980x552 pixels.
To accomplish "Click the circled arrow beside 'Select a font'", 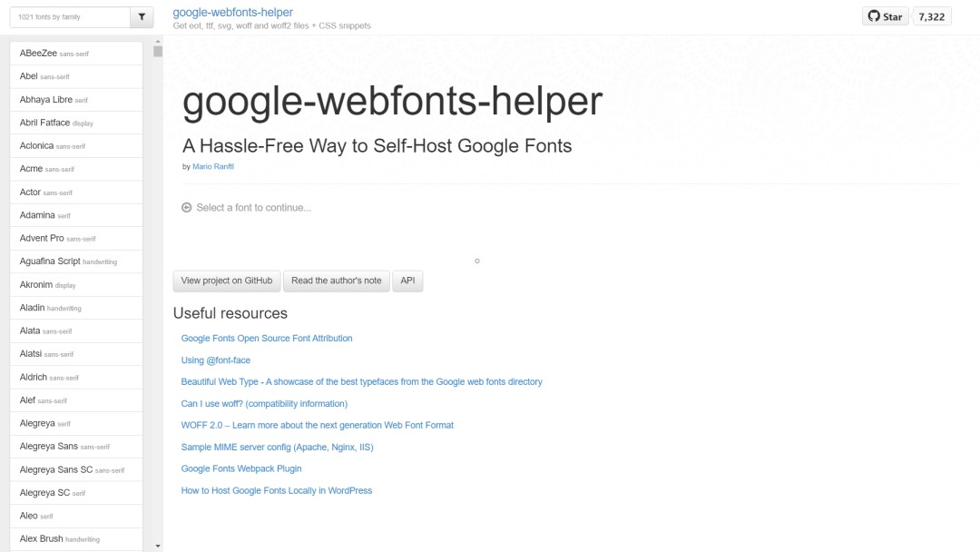I will (188, 209).
